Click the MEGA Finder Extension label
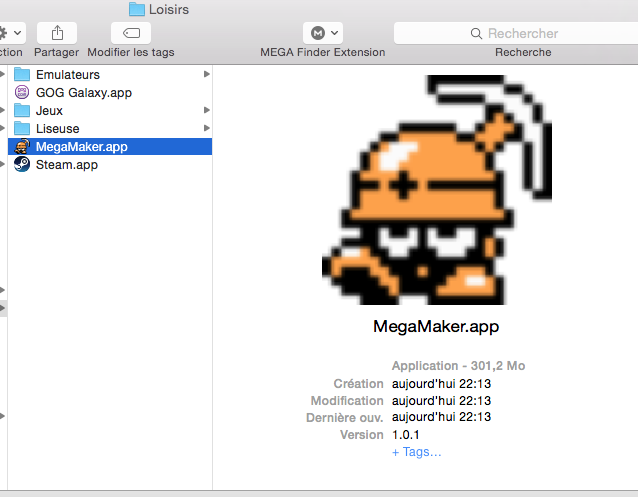 tap(323, 52)
